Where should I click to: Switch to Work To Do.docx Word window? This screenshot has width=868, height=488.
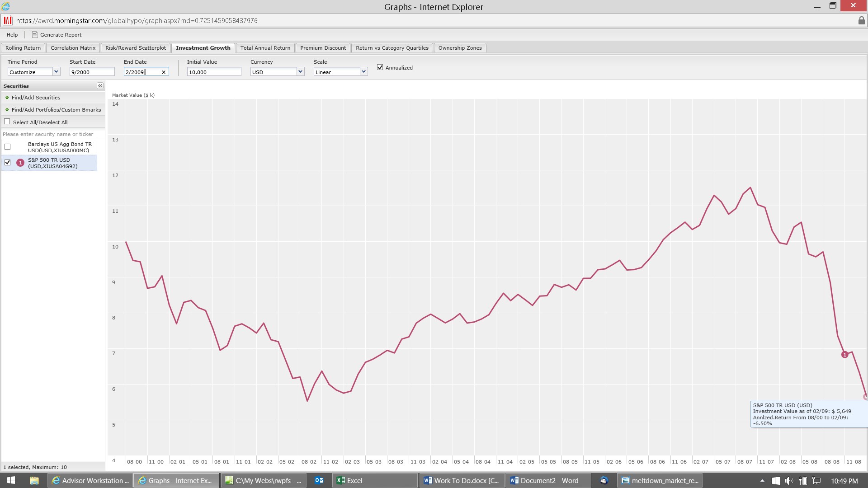tap(462, 480)
